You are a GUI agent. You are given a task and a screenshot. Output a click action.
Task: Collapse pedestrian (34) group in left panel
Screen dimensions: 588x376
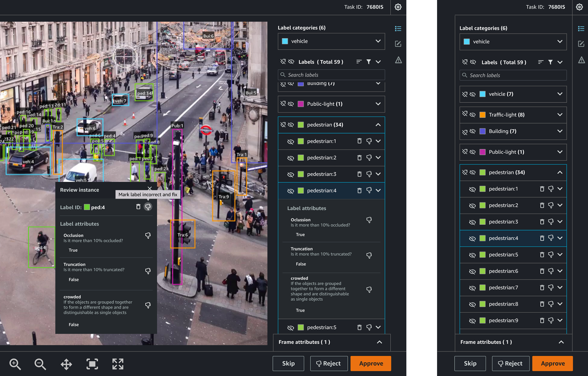[378, 124]
